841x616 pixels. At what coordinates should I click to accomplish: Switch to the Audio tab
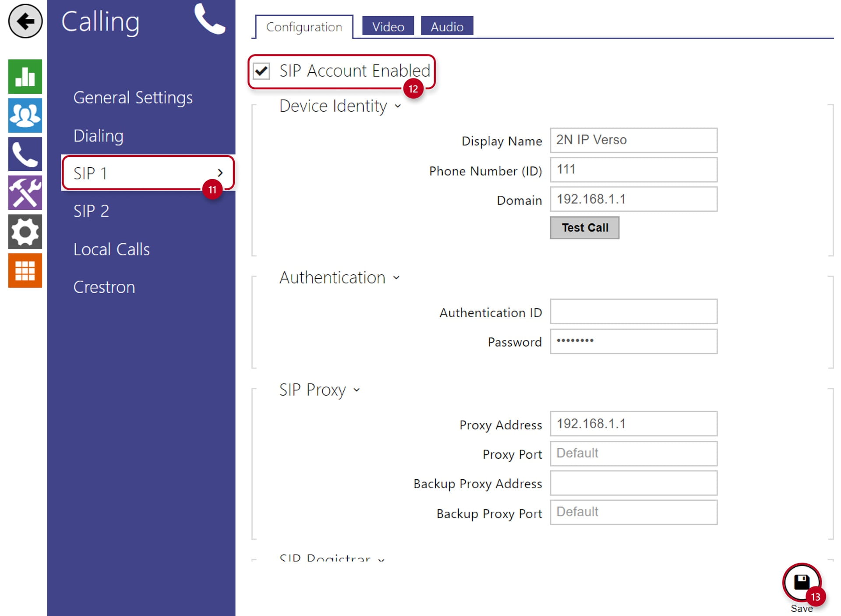click(x=447, y=26)
